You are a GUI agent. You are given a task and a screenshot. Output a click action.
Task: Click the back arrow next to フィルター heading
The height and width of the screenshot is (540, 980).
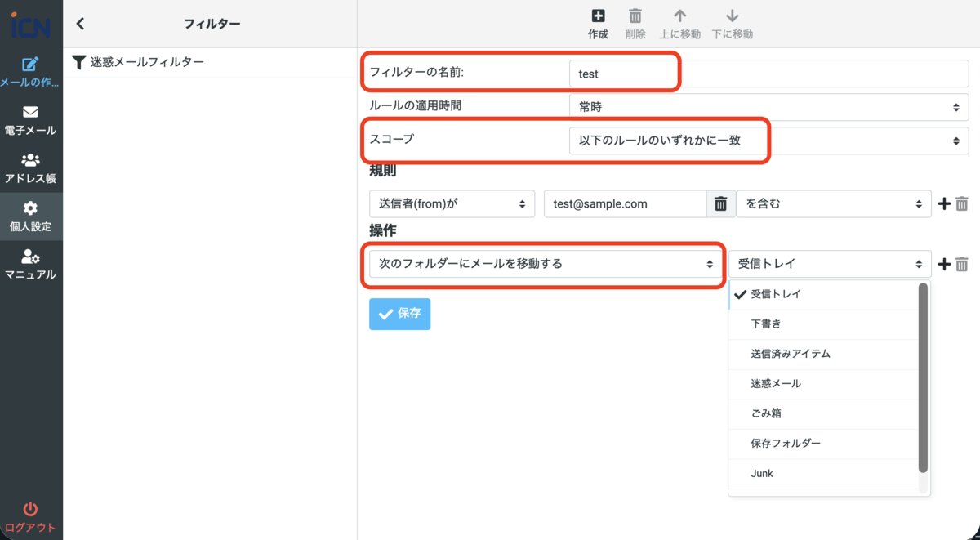(79, 23)
